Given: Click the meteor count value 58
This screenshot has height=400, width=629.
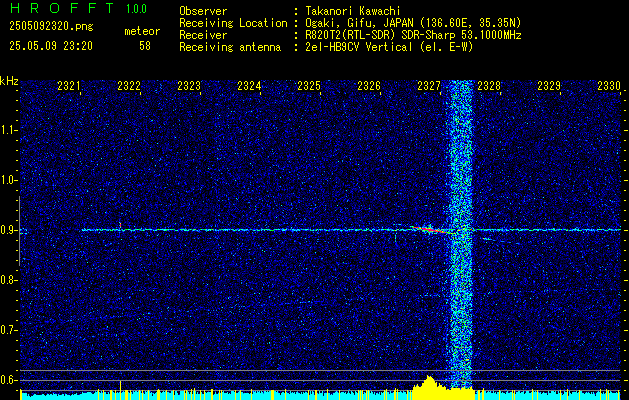Looking at the screenshot, I should click(145, 46).
